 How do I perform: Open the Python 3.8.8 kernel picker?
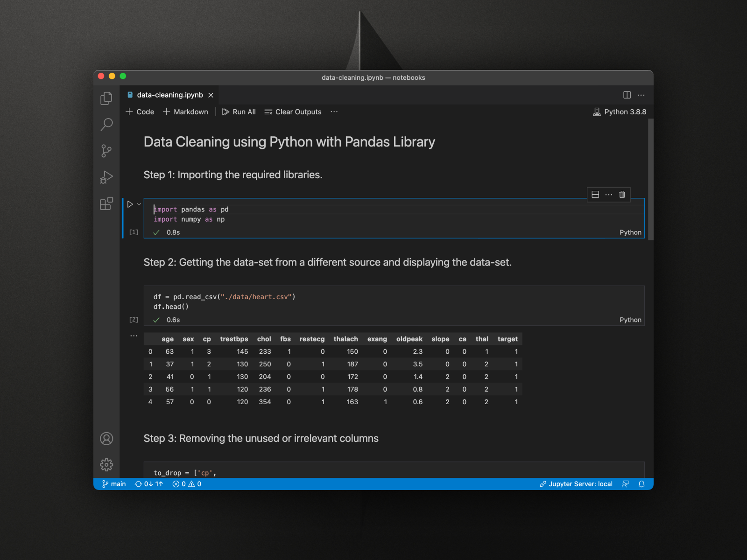point(620,112)
